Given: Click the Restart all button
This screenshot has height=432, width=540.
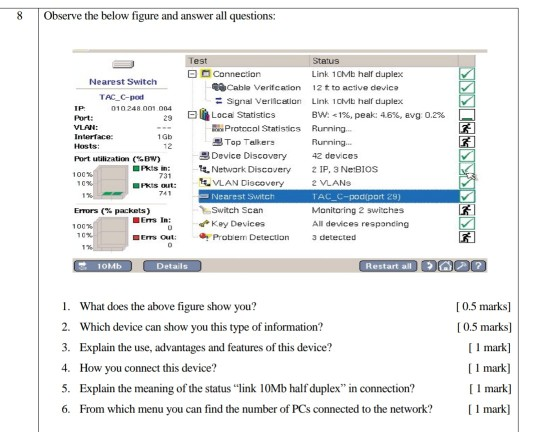Looking at the screenshot, I should [x=388, y=266].
